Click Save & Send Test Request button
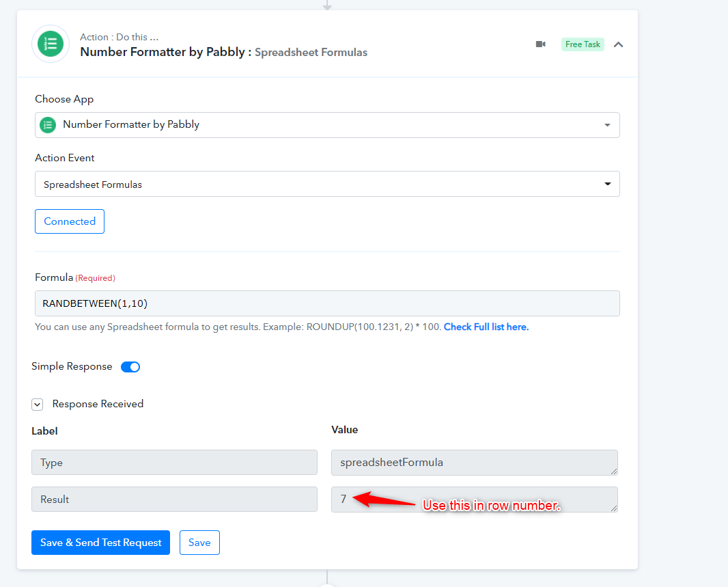Image resolution: width=728 pixels, height=587 pixels. 101,543
